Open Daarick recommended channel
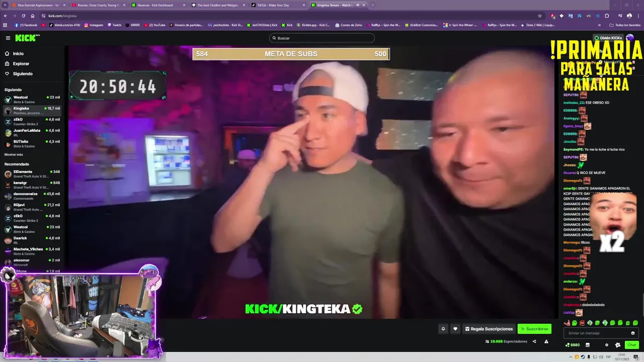644x362 pixels. tap(32, 240)
